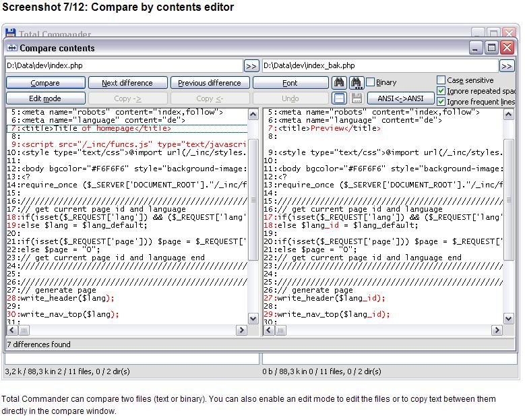Close the Compare contents window
The width and height of the screenshot is (525, 420).
[x=507, y=48]
